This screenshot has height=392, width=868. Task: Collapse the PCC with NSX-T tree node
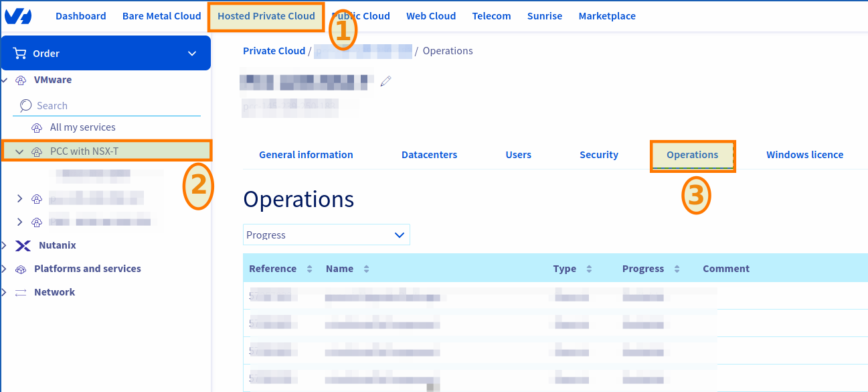pos(19,151)
